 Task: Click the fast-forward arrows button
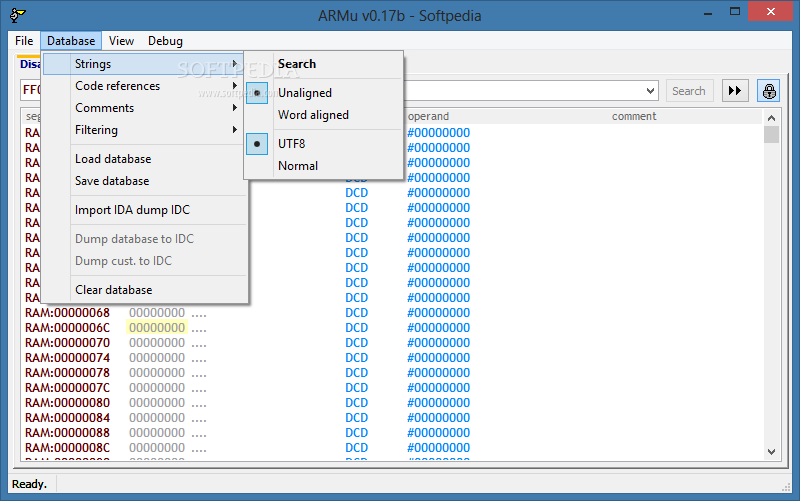coord(735,91)
